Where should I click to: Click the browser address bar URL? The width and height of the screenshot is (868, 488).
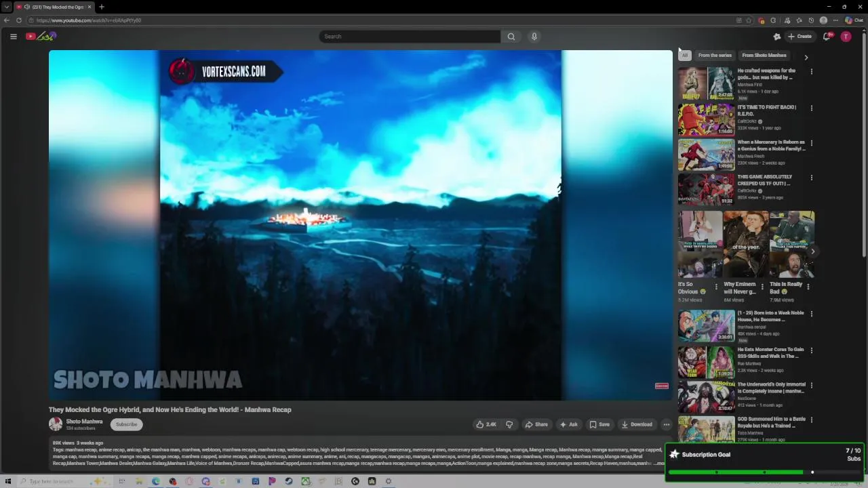tap(89, 20)
